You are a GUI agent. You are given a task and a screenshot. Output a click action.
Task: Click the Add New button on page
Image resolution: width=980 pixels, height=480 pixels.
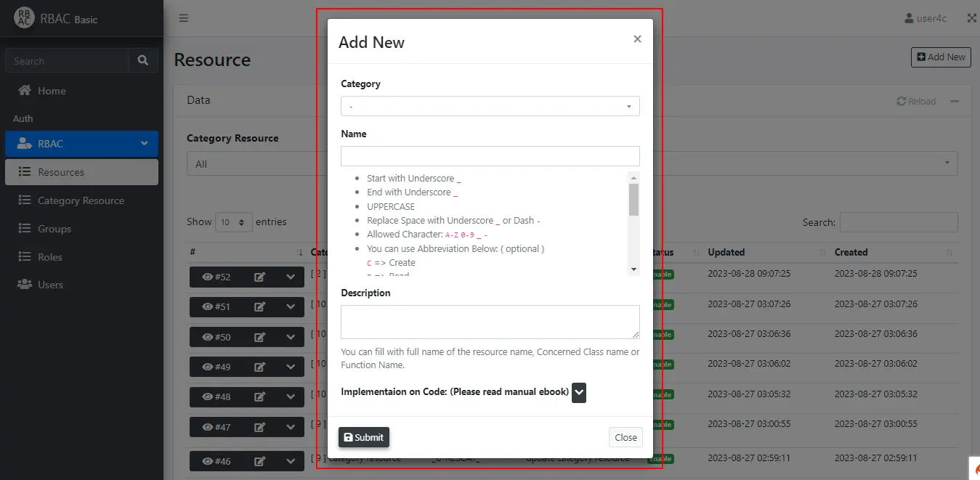coord(941,57)
